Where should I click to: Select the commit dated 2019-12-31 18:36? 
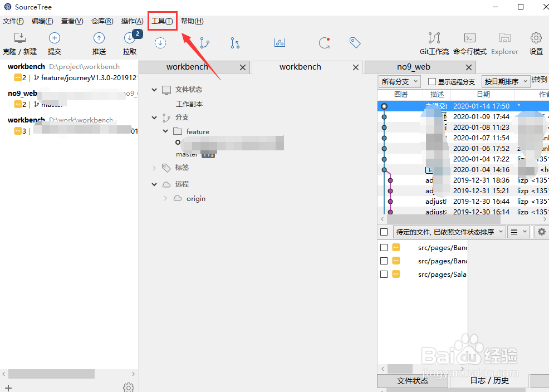[463, 180]
